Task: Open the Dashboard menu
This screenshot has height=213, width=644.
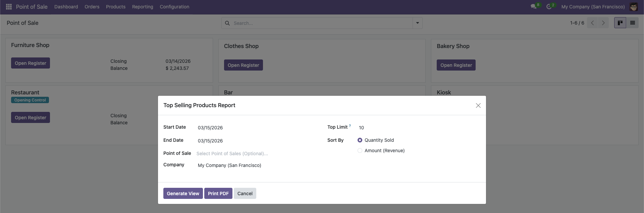Action: coord(66,7)
